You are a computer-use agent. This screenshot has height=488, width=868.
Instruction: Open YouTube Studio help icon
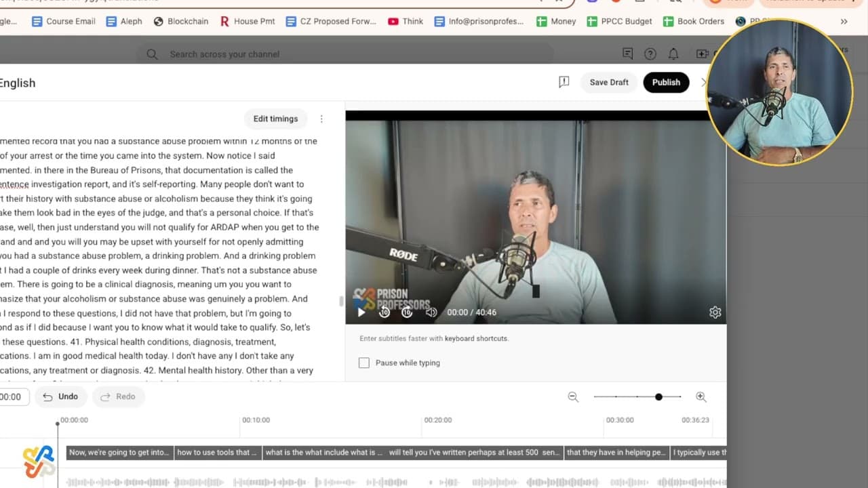(650, 54)
